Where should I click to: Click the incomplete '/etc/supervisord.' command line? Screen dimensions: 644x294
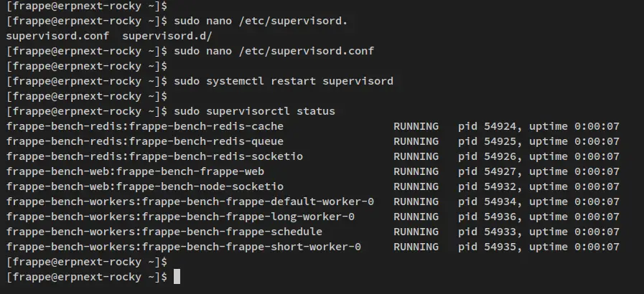click(261, 21)
